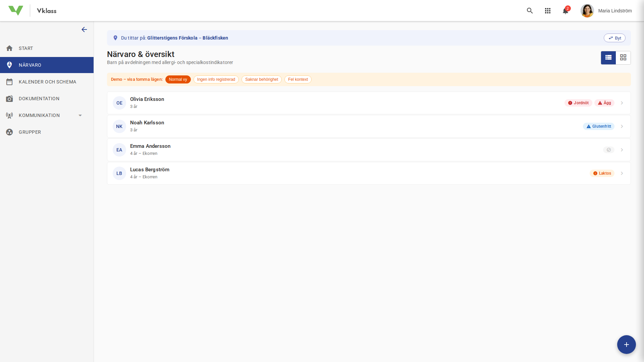644x362 pixels.
Task: Expand the Kommunikation menu section
Action: pos(80,115)
